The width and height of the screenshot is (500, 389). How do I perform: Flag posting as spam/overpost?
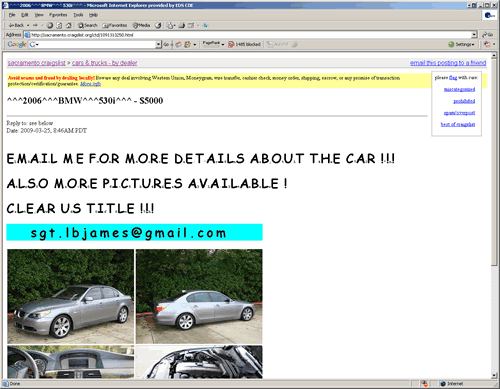[459, 113]
